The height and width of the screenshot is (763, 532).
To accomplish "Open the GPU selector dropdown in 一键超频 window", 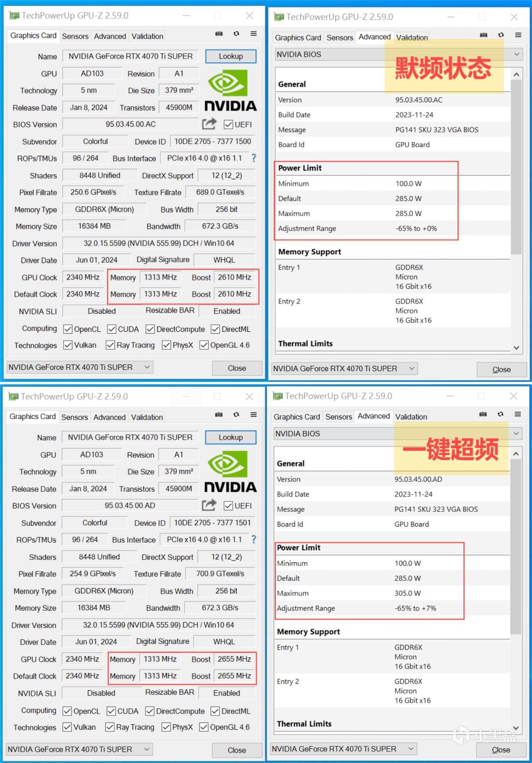I will (x=343, y=749).
